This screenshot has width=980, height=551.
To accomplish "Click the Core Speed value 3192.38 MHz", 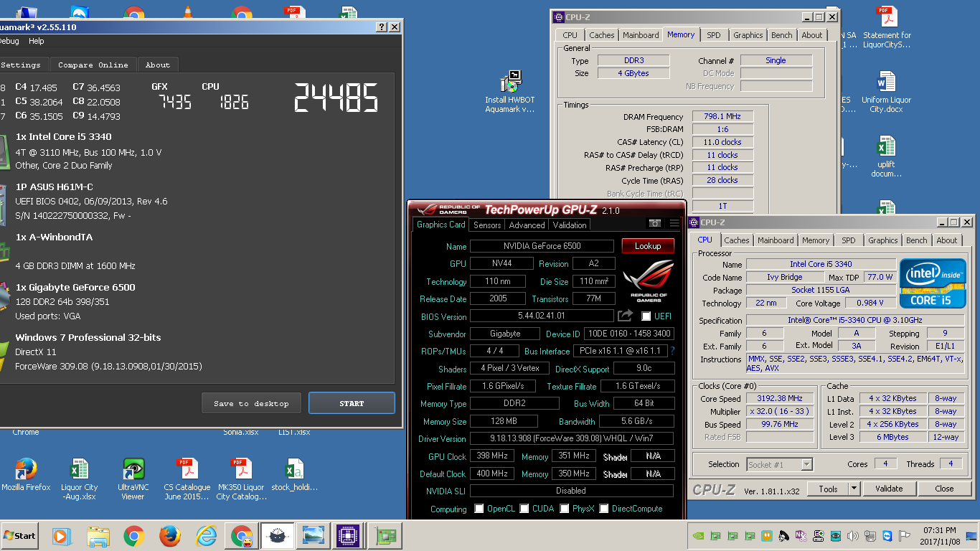I will click(780, 398).
